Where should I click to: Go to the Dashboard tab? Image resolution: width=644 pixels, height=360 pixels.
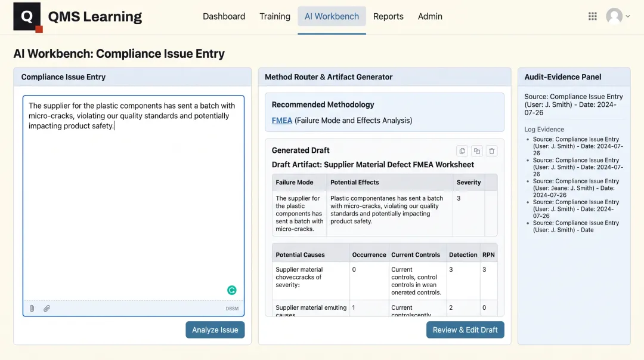224,17
